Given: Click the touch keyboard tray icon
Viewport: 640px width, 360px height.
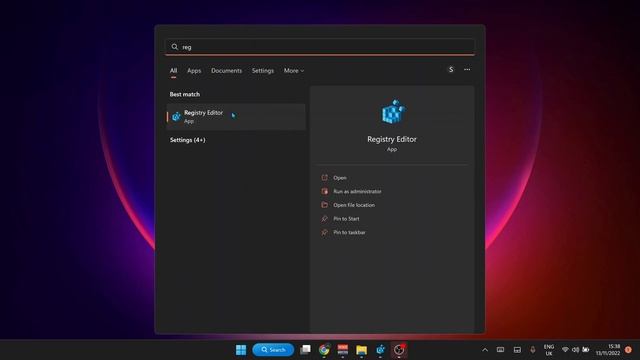Looking at the screenshot, I should (x=500, y=350).
